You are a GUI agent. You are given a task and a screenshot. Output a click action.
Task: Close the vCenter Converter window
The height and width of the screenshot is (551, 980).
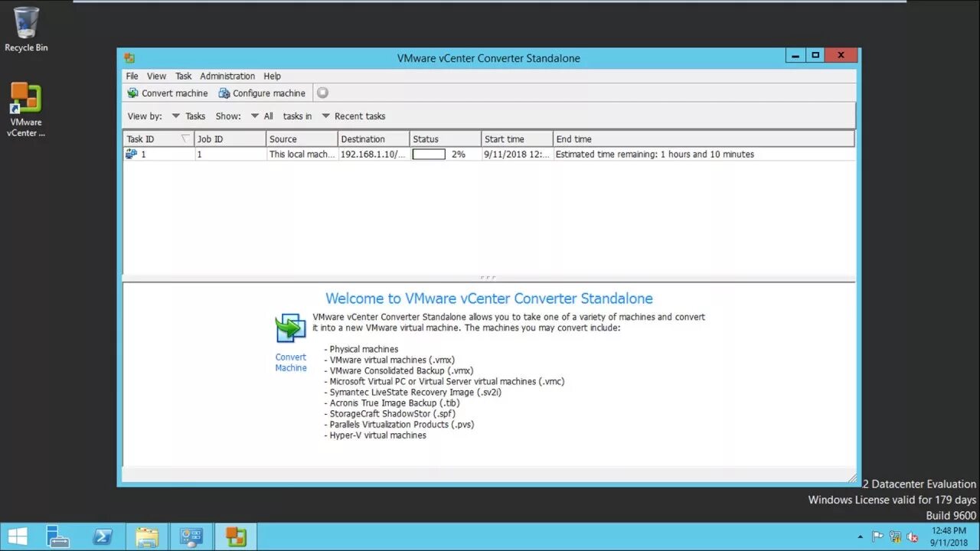click(841, 55)
